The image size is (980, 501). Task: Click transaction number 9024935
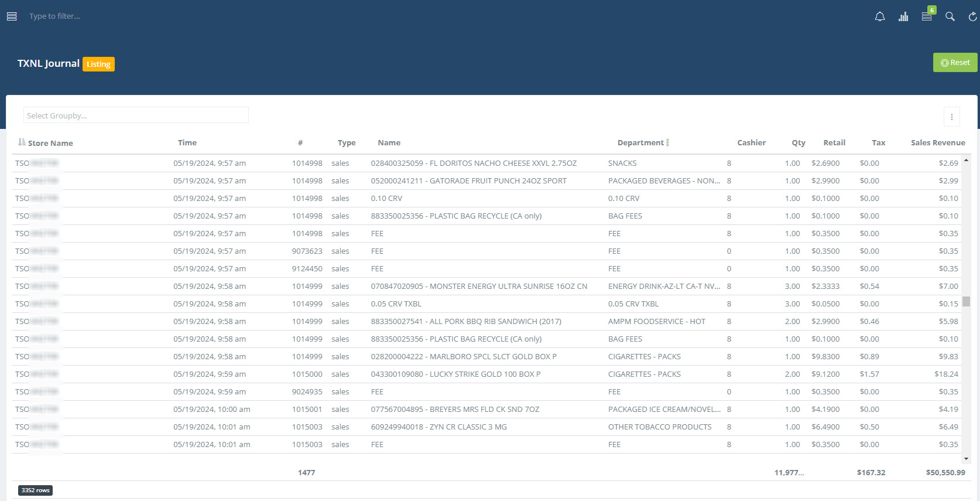[307, 391]
